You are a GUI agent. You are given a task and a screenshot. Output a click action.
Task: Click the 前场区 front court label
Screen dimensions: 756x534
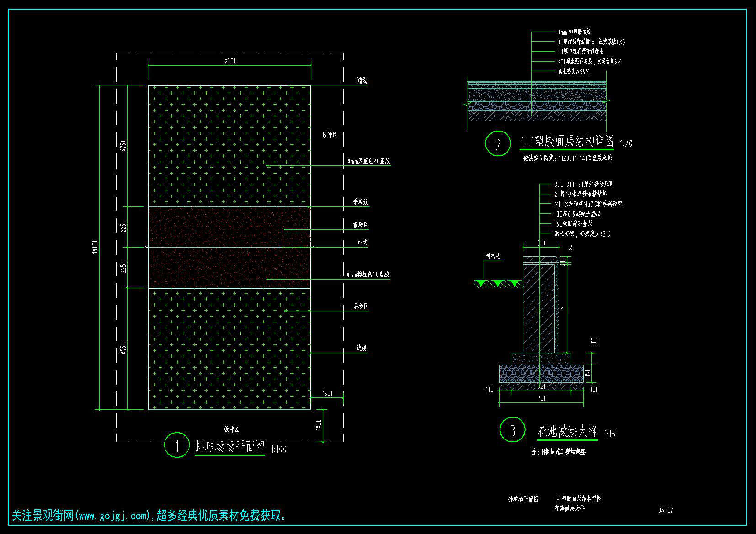[x=360, y=225]
